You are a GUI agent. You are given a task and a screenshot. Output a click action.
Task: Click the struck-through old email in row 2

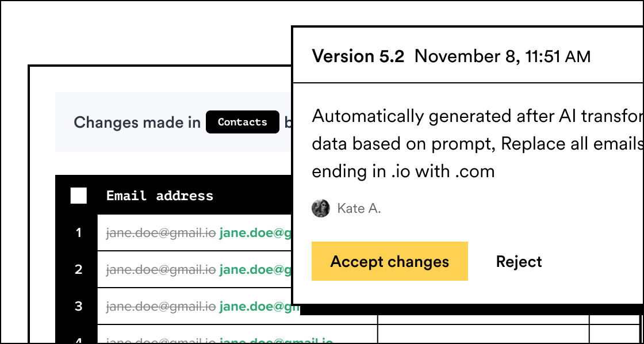click(x=161, y=269)
